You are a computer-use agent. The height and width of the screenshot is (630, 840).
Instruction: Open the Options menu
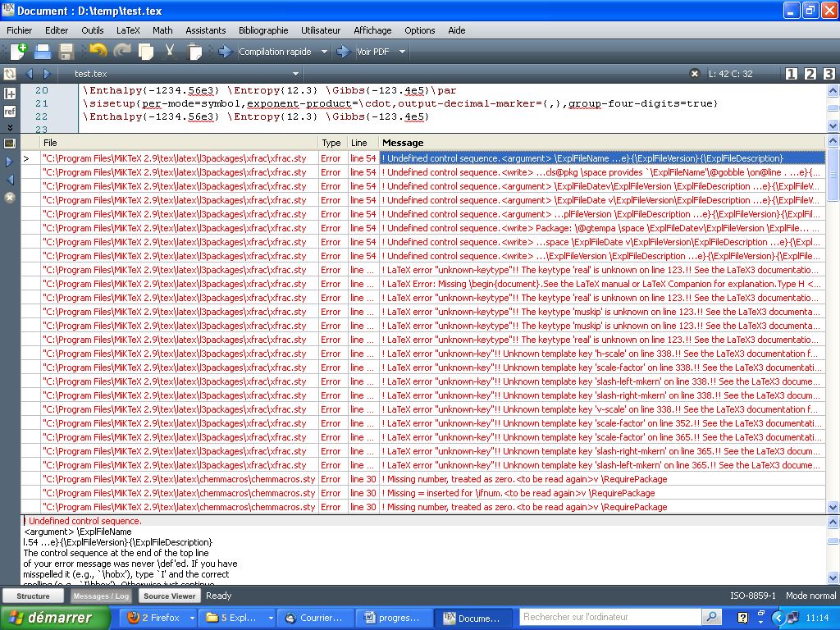click(x=419, y=30)
